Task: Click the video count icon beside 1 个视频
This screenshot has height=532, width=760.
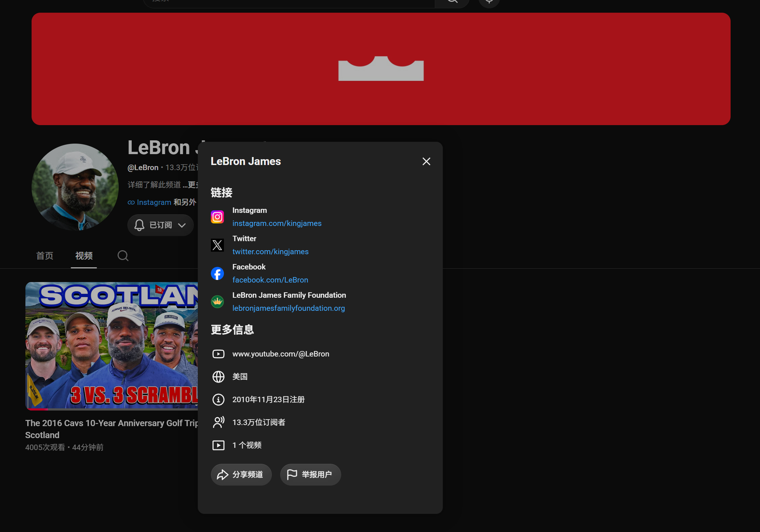Action: pos(218,445)
